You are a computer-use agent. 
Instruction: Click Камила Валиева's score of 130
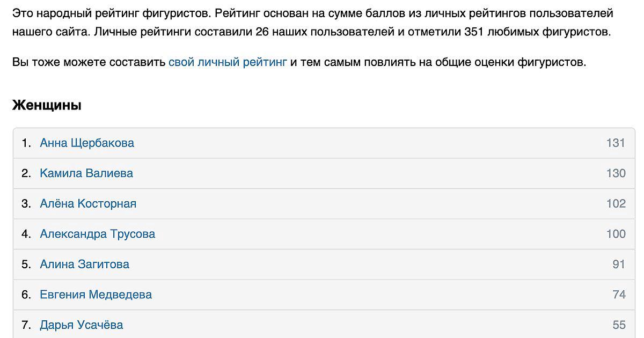pos(616,173)
